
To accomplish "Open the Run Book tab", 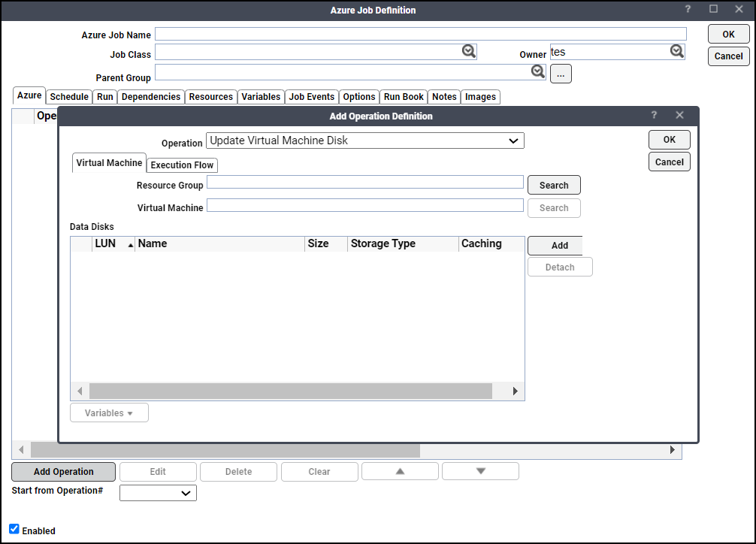I will [404, 97].
